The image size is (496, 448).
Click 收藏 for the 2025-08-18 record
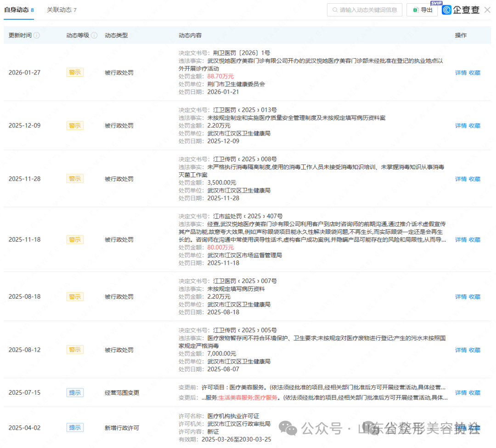(474, 297)
